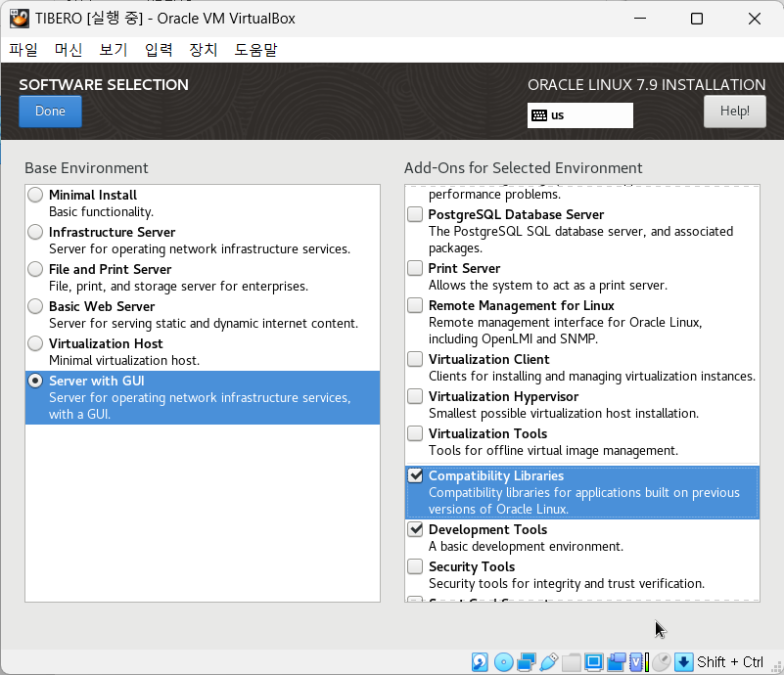Click the mouse integration status icon

coord(661,662)
